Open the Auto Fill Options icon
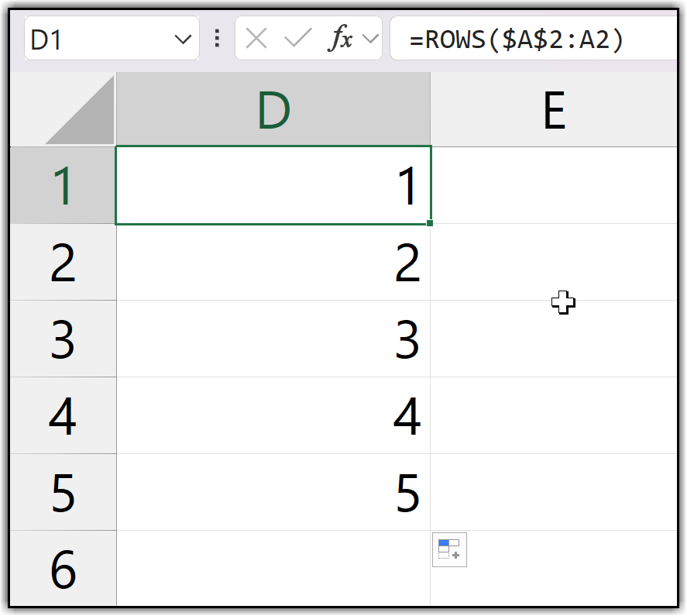687x616 pixels. coord(449,549)
